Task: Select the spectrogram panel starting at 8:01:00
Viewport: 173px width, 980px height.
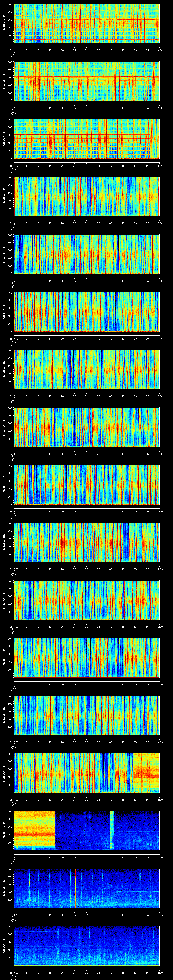Action: (x=87, y=24)
